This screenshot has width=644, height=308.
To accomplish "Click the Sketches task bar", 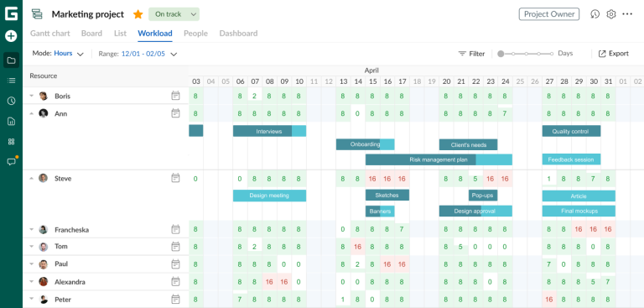I will 387,195.
